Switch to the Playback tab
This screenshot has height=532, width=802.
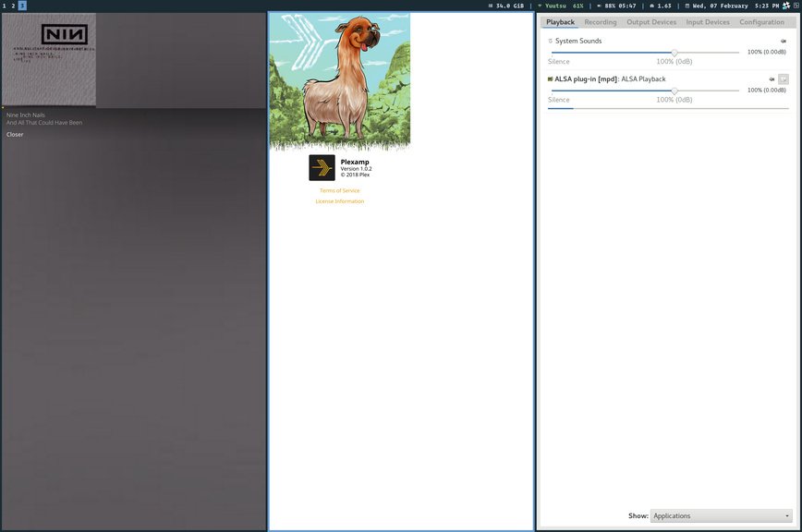click(x=560, y=22)
